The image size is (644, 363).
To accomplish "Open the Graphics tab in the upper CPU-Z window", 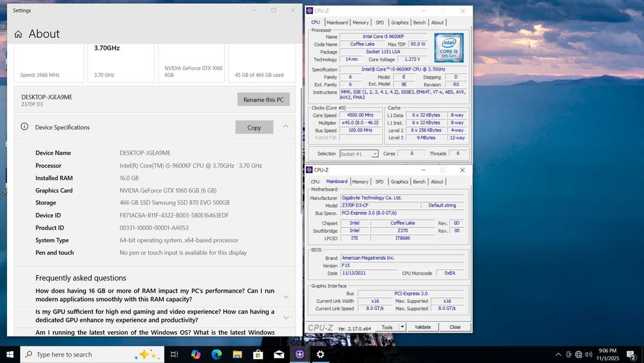I will (x=400, y=23).
